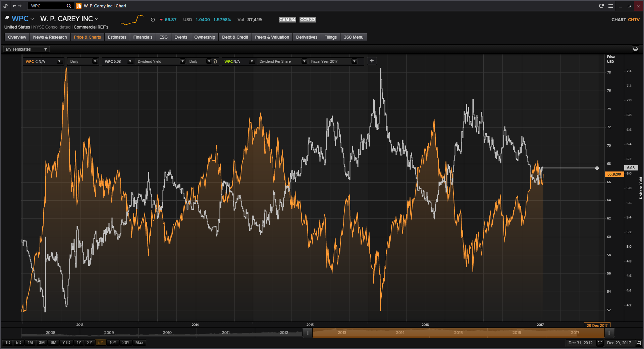Open the Derivatives tab
644x349 pixels.
click(x=307, y=37)
